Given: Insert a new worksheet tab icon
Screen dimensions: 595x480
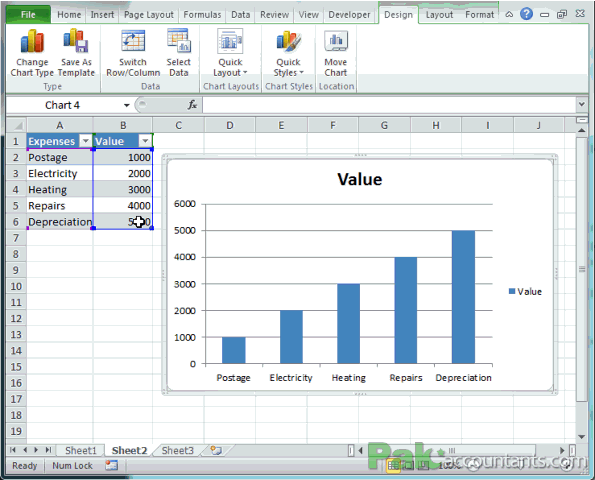Looking at the screenshot, I should coord(216,450).
